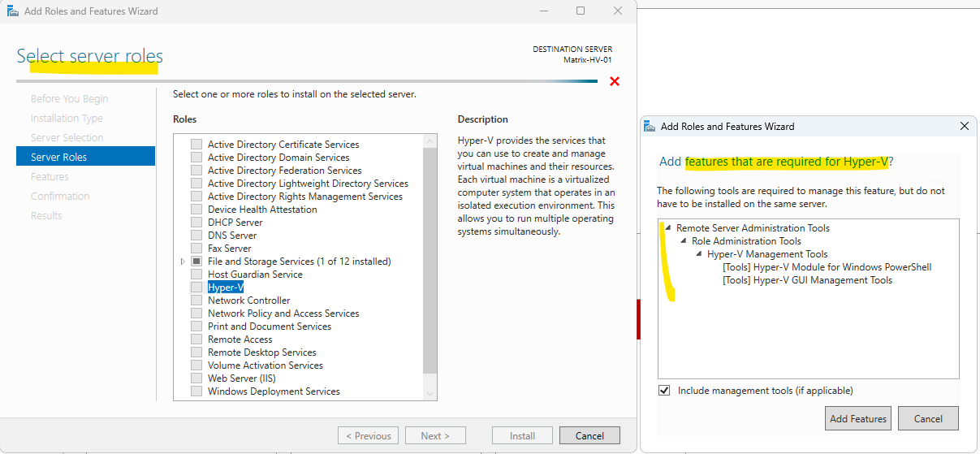980x454 pixels.
Task: Close the Hyper-V required features dialog
Action: pyautogui.click(x=964, y=126)
